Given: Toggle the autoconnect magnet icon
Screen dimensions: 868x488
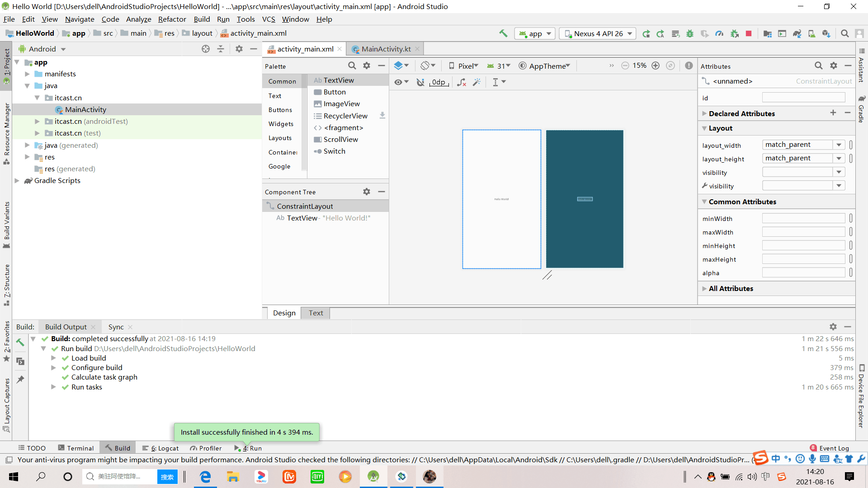Looking at the screenshot, I should click(420, 82).
